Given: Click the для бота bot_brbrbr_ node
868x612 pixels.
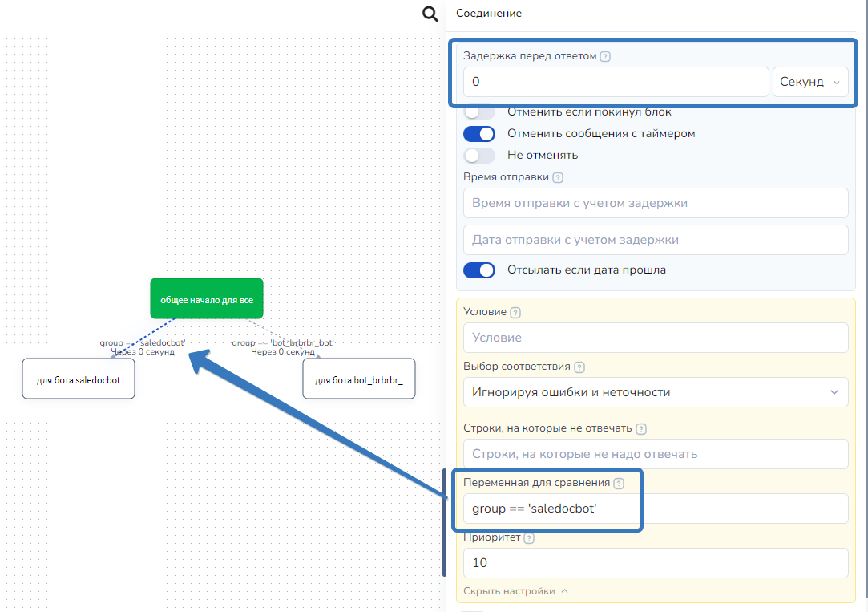Looking at the screenshot, I should [x=358, y=379].
